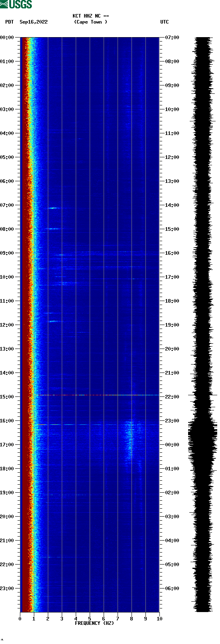Click the FREQUENCY (HZ) axis label
This screenshot has height=644, width=220.
(94, 623)
